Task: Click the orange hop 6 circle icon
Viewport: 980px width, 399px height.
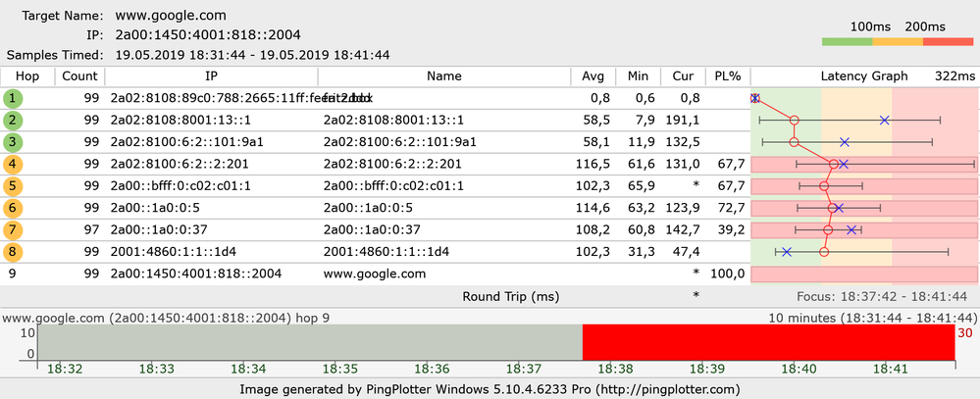Action: pyautogui.click(x=11, y=208)
